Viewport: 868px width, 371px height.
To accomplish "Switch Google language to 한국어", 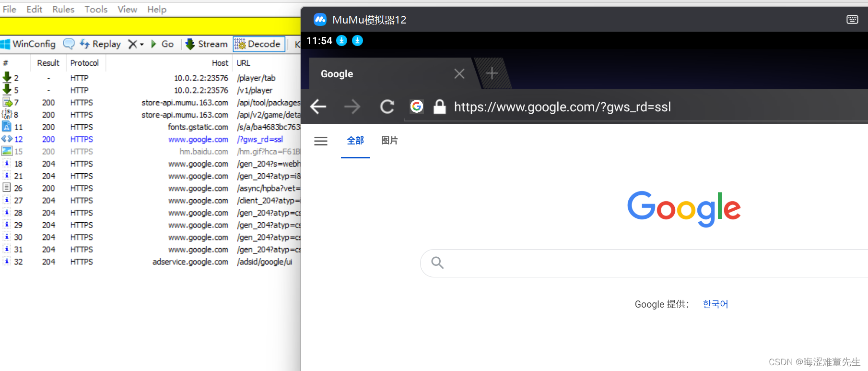I will tap(716, 304).
